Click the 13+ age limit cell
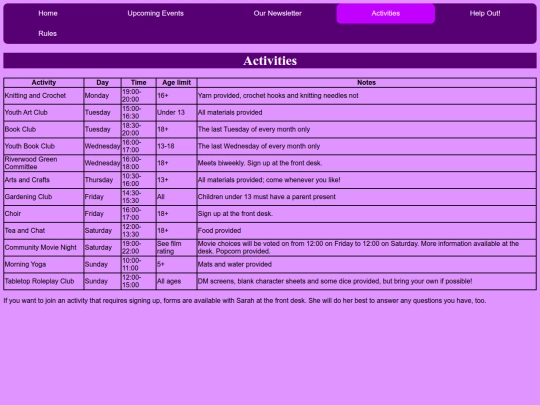The height and width of the screenshot is (405, 540). coord(177,180)
